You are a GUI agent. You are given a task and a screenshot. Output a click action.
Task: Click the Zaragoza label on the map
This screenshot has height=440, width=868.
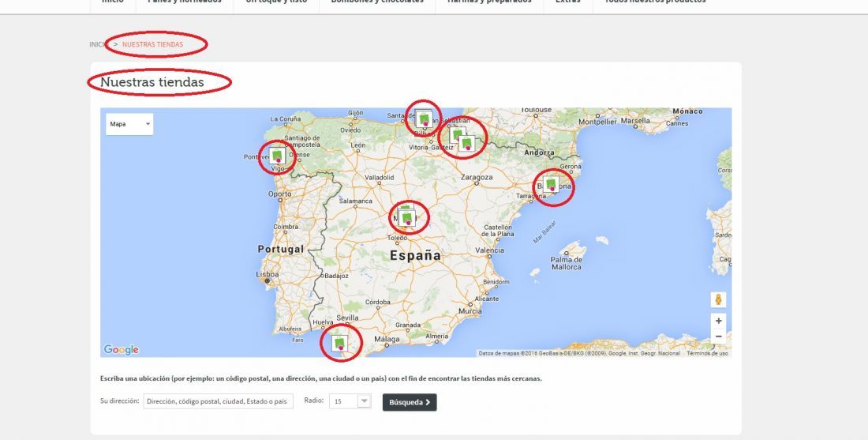pyautogui.click(x=477, y=177)
